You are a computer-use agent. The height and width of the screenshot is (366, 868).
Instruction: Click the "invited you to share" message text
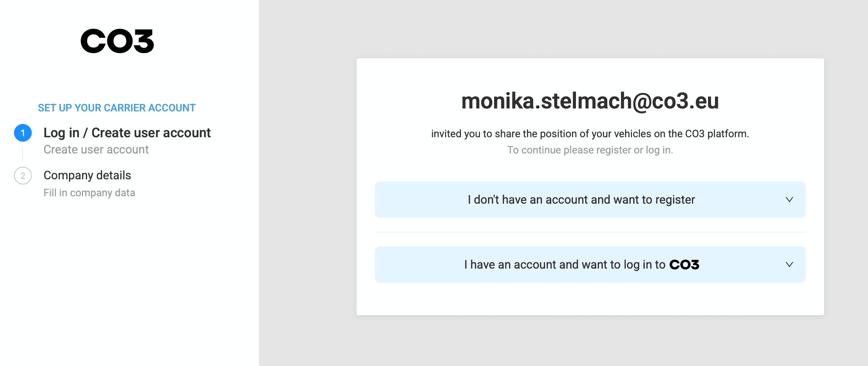point(590,134)
